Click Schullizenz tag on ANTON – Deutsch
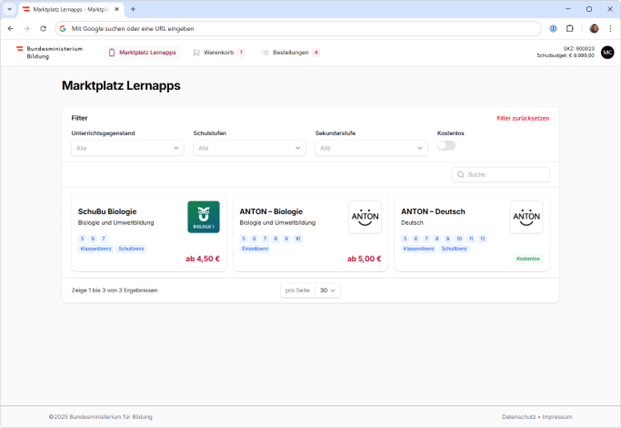This screenshot has height=428, width=621. click(454, 249)
